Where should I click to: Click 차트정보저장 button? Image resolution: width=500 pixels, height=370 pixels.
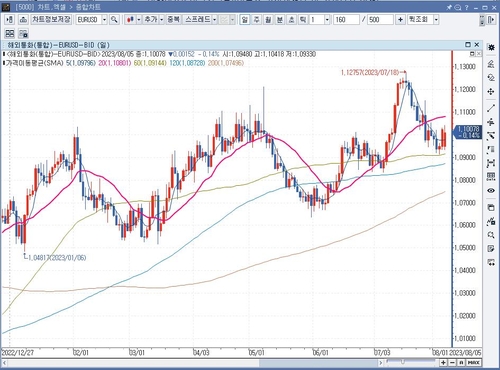[x=51, y=20]
